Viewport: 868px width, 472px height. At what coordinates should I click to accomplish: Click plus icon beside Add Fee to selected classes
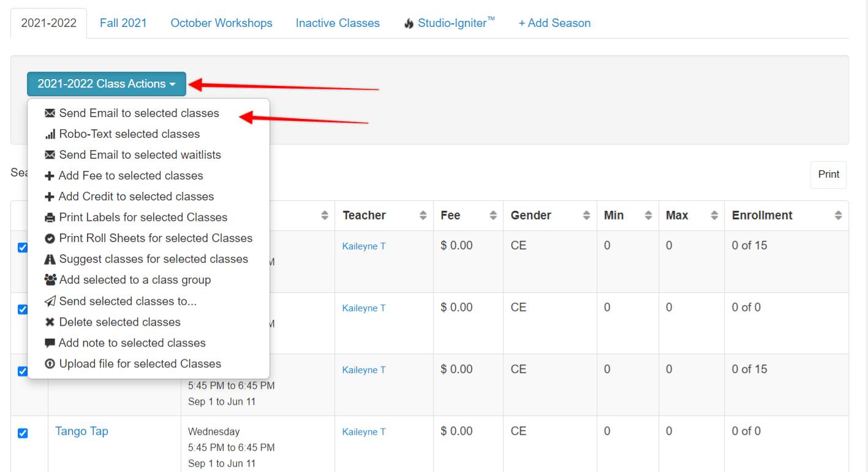(50, 176)
